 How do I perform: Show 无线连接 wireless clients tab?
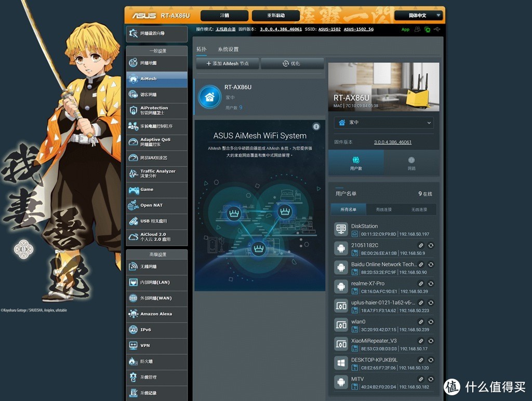[419, 210]
